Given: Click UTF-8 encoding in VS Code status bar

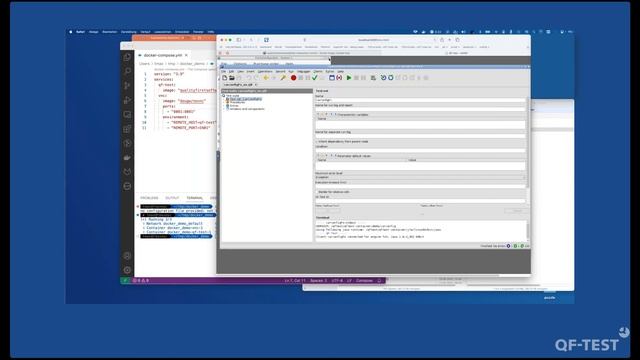Looking at the screenshot, I should click(x=337, y=280).
